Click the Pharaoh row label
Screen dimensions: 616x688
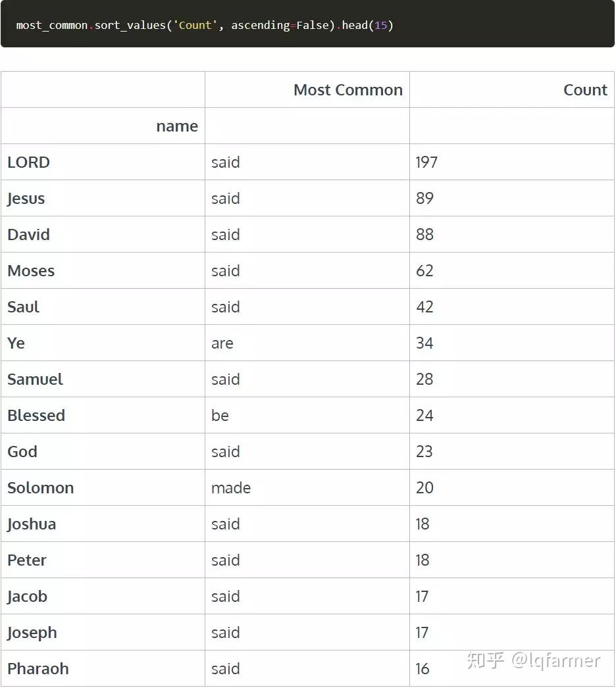pyautogui.click(x=38, y=669)
